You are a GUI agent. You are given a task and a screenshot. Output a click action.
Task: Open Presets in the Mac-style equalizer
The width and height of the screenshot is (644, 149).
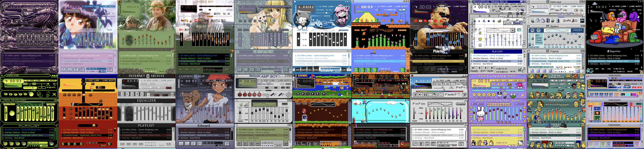tap(461, 104)
